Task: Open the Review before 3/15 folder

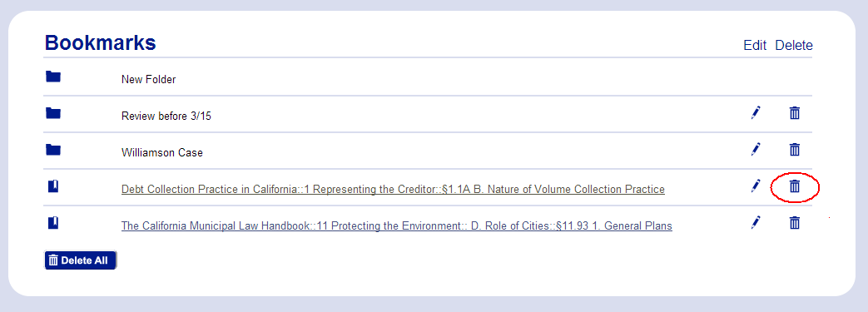Action: [x=166, y=116]
